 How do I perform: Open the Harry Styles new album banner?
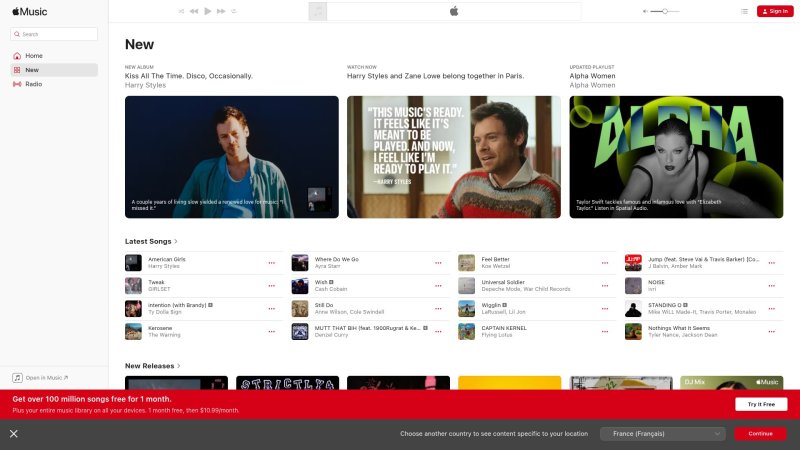tap(232, 157)
